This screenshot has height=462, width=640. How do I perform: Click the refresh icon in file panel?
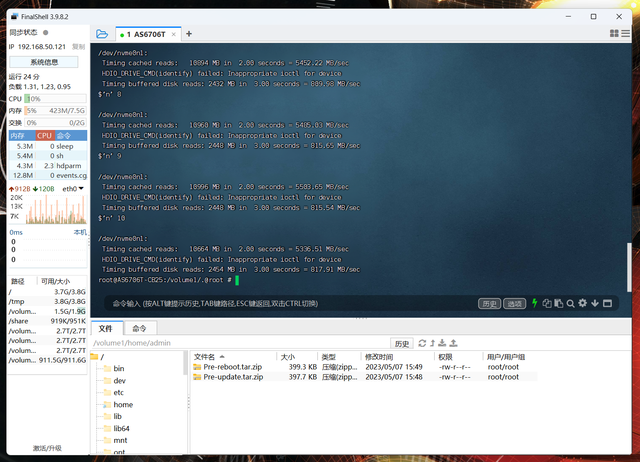422,343
